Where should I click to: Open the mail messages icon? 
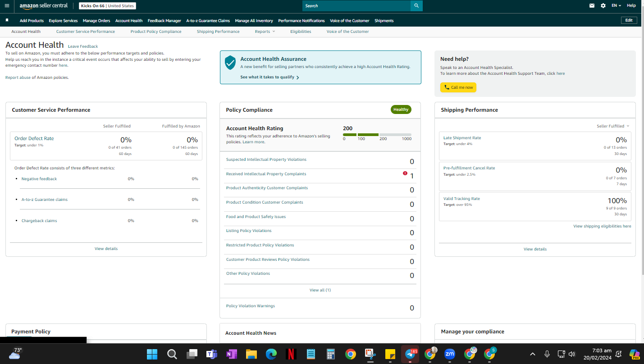click(592, 6)
